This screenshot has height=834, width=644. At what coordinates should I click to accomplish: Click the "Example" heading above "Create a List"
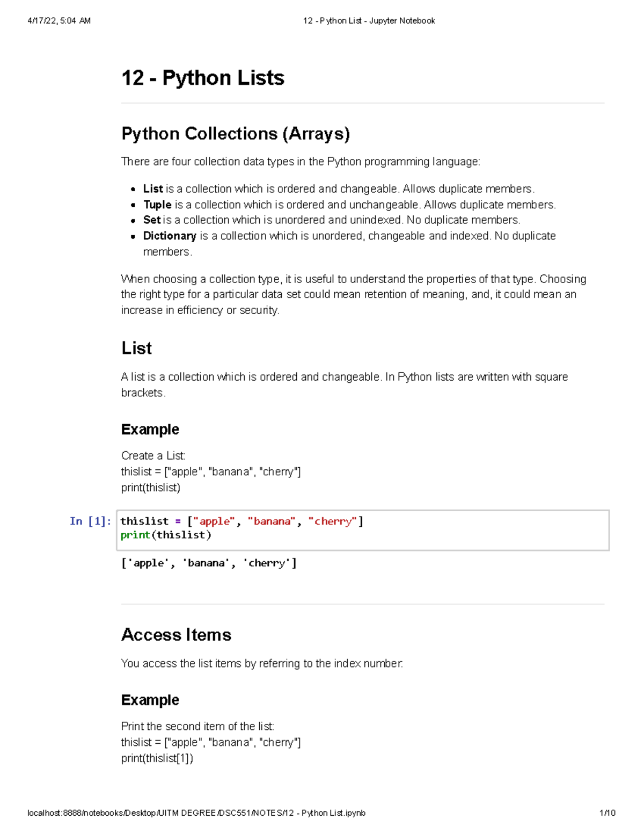[150, 430]
